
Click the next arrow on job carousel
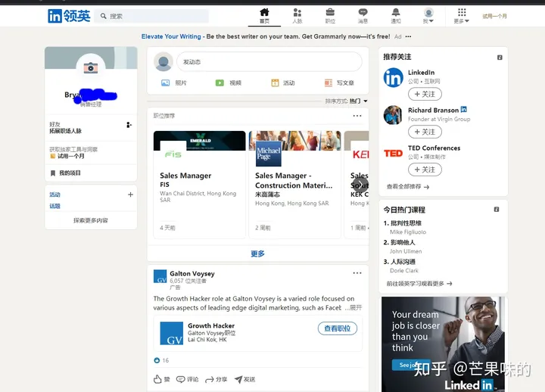coord(361,185)
